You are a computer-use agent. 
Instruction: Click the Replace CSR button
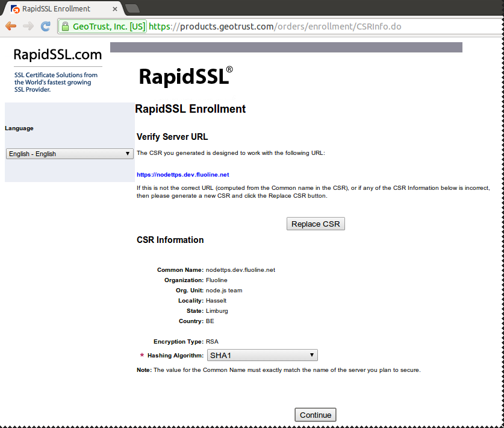click(316, 224)
